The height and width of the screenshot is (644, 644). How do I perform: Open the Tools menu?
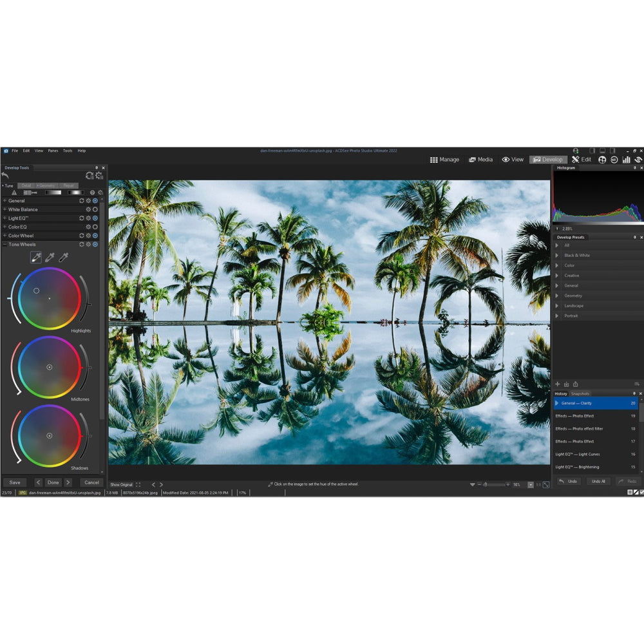[67, 150]
